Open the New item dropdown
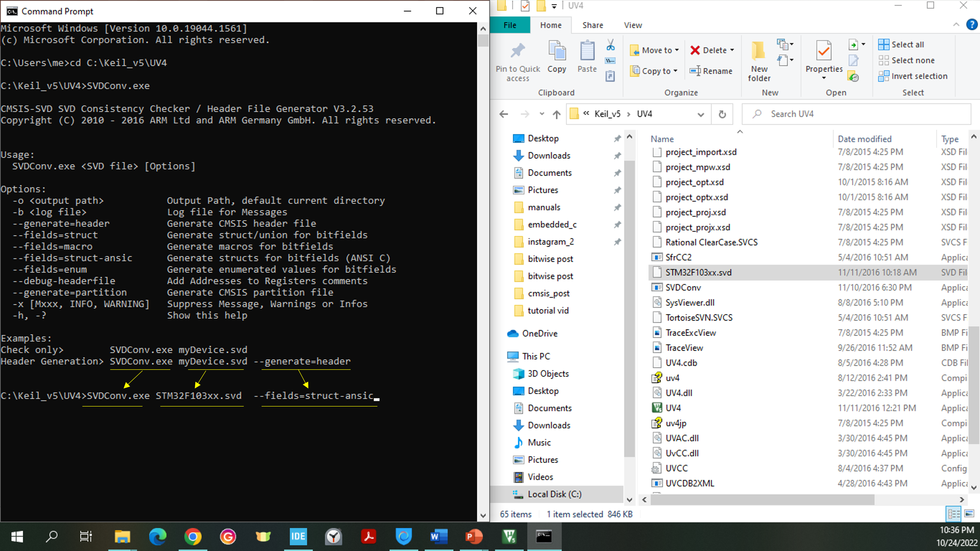The width and height of the screenshot is (980, 551). pyautogui.click(x=785, y=45)
